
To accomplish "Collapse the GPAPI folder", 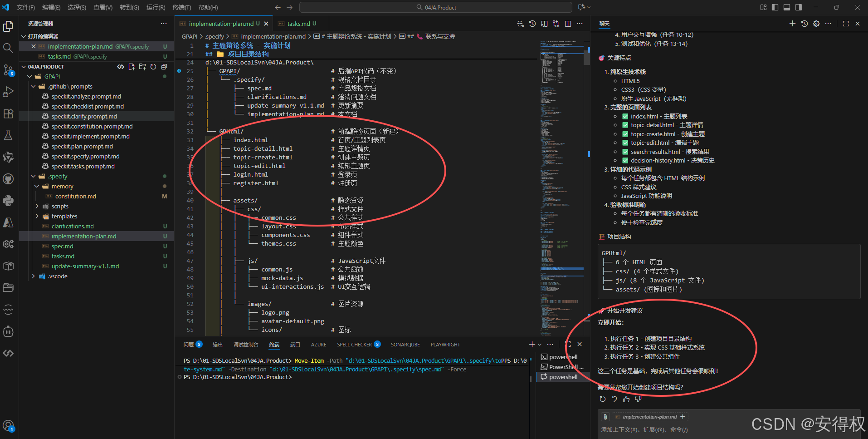I will pos(29,76).
